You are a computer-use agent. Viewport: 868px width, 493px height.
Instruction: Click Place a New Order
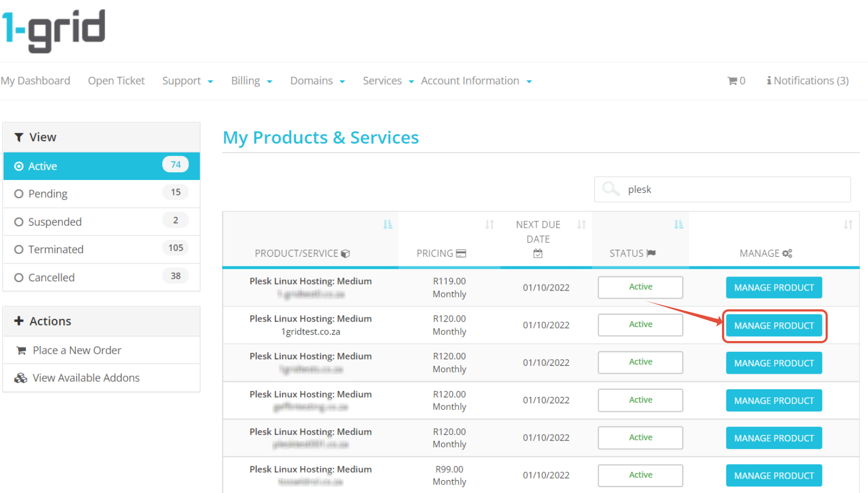(77, 351)
